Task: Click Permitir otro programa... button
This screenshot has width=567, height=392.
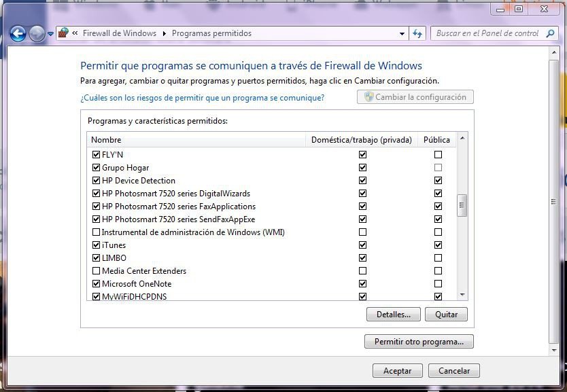Action: (x=419, y=342)
